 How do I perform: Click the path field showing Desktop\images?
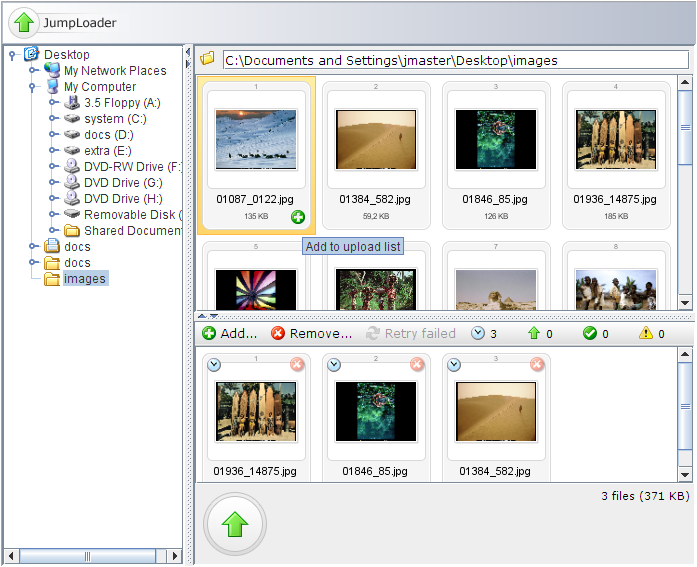point(456,60)
